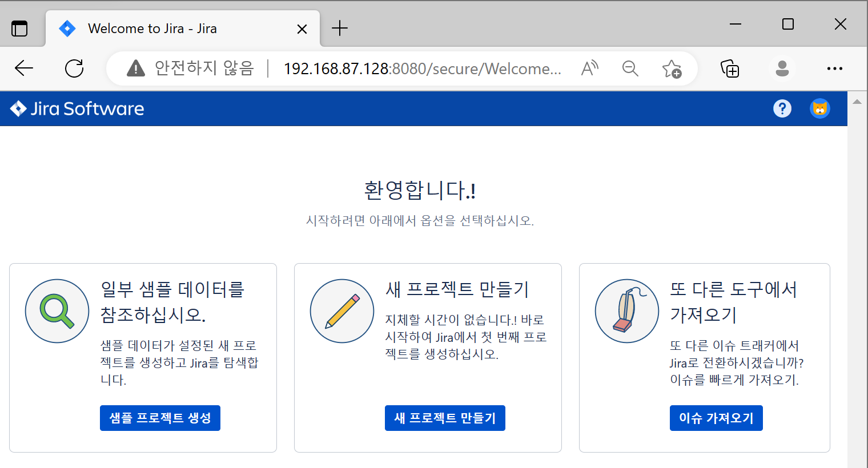Image resolution: width=868 pixels, height=468 pixels.
Task: Click the Jira favicon on the tab
Action: 67,29
